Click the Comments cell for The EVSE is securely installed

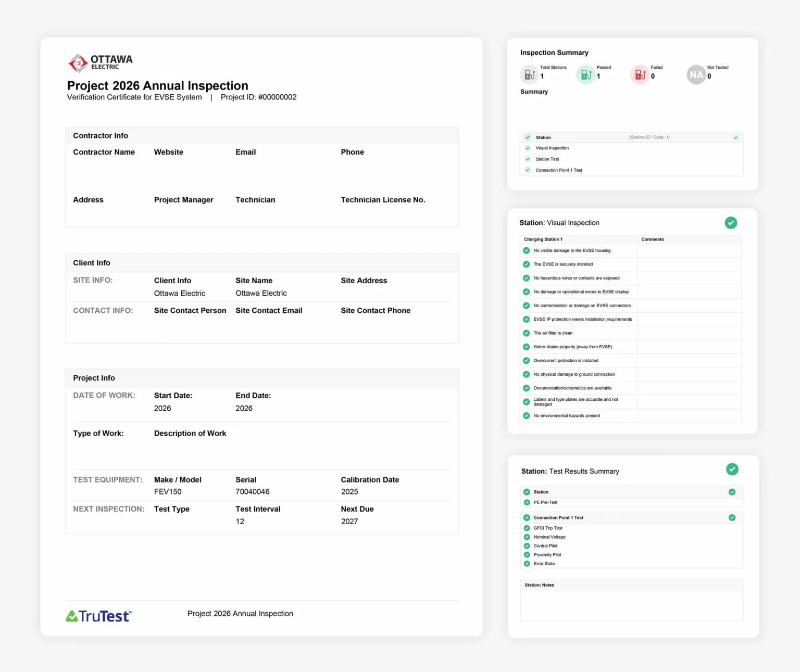pos(689,264)
